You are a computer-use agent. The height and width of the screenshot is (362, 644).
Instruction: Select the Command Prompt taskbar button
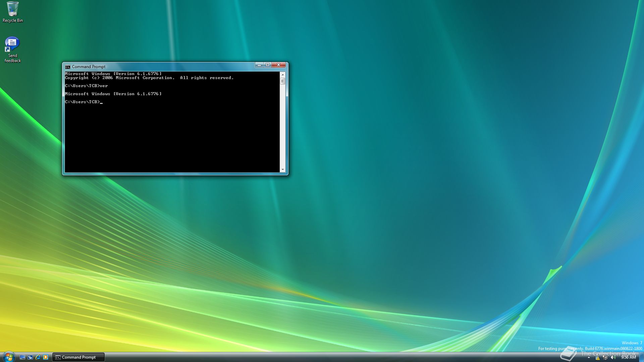pos(78,357)
